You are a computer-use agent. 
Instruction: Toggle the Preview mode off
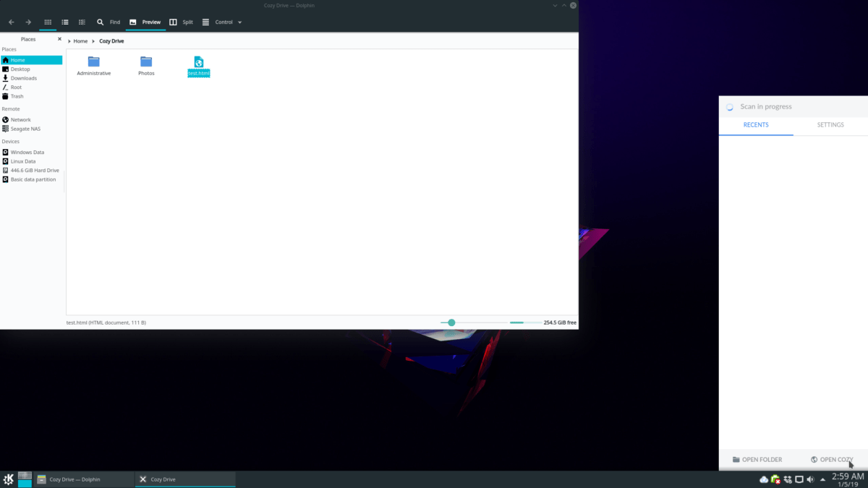click(x=145, y=22)
